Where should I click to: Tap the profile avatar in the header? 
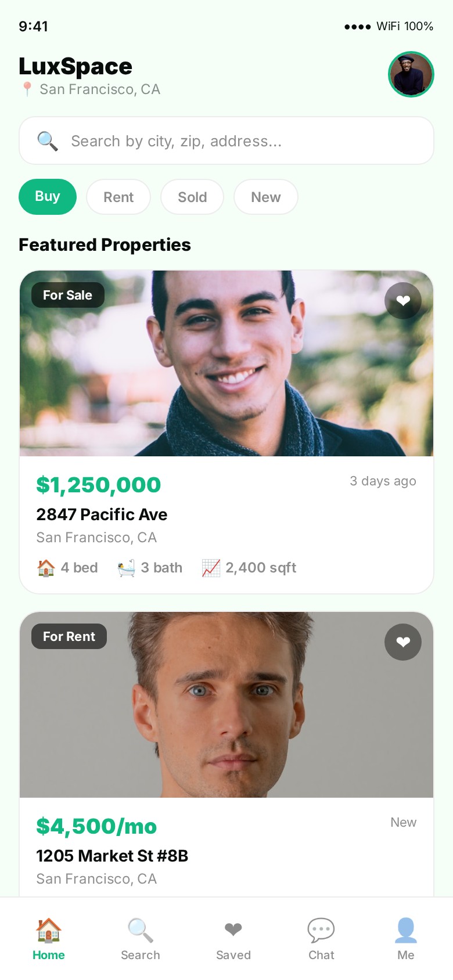[411, 74]
